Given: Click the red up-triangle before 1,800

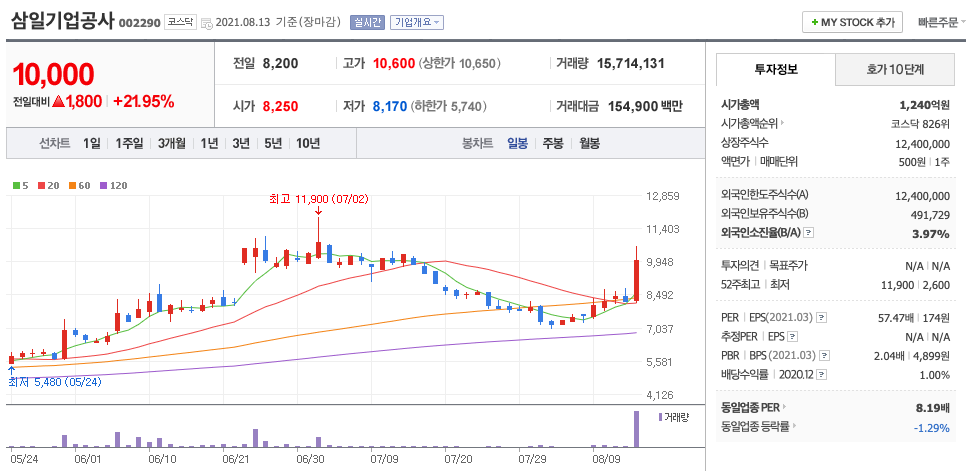Looking at the screenshot, I should (x=59, y=102).
